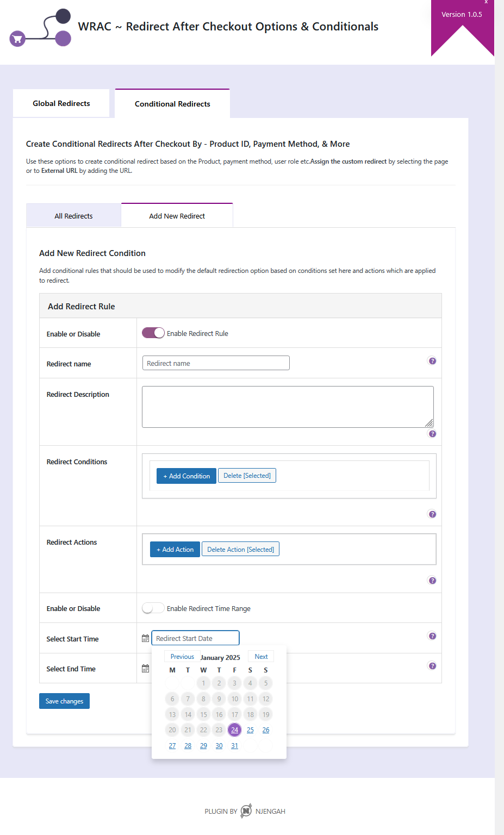The width and height of the screenshot is (504, 835).
Task: Open help for Select Start Time
Action: [x=432, y=635]
